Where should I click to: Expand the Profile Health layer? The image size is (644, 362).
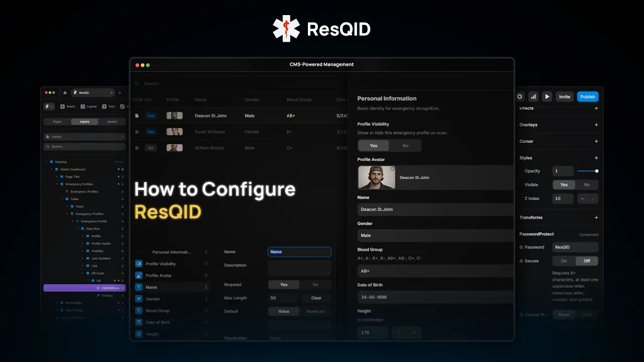[x=83, y=244]
